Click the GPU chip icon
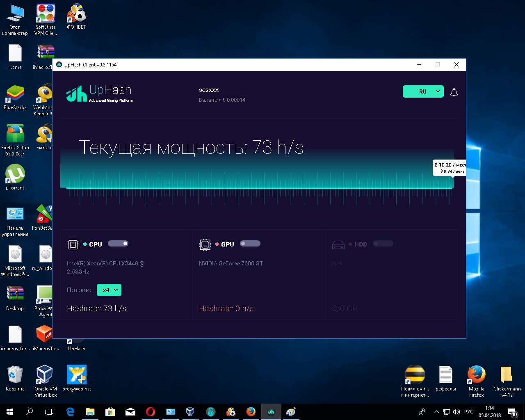525x420 pixels. (x=205, y=244)
